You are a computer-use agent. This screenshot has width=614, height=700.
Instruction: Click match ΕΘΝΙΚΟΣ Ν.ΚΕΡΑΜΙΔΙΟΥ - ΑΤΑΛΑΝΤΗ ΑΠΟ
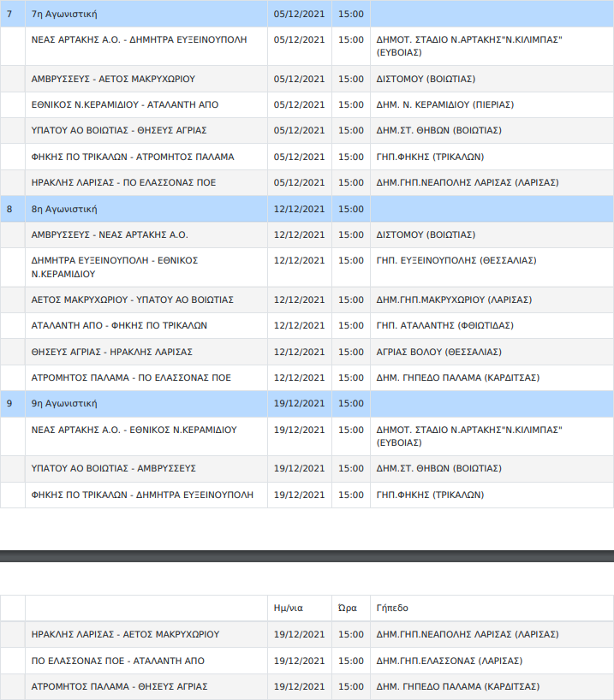[125, 105]
